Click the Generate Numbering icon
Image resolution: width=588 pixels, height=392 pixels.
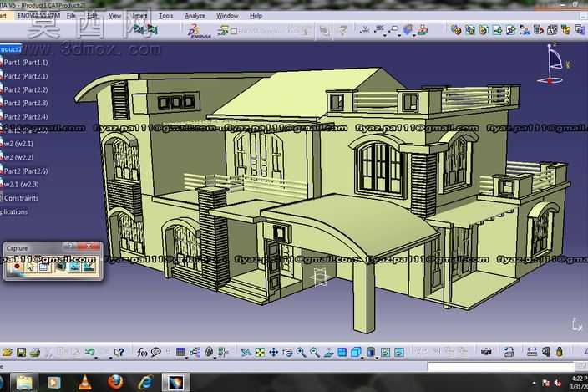point(552,30)
